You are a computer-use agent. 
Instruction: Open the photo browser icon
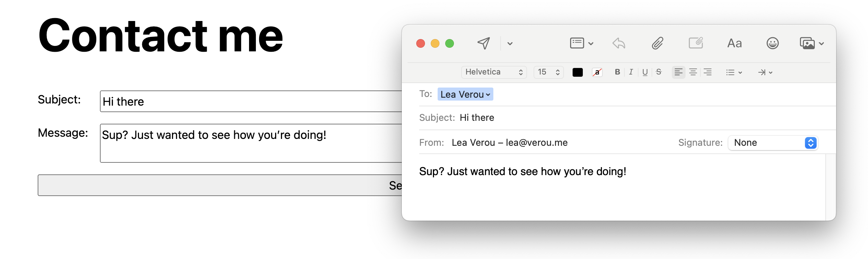(x=808, y=43)
